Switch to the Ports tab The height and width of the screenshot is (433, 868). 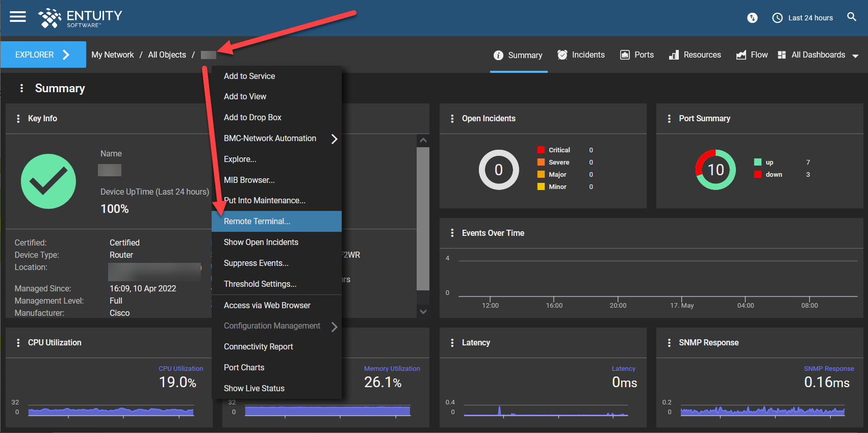point(636,55)
